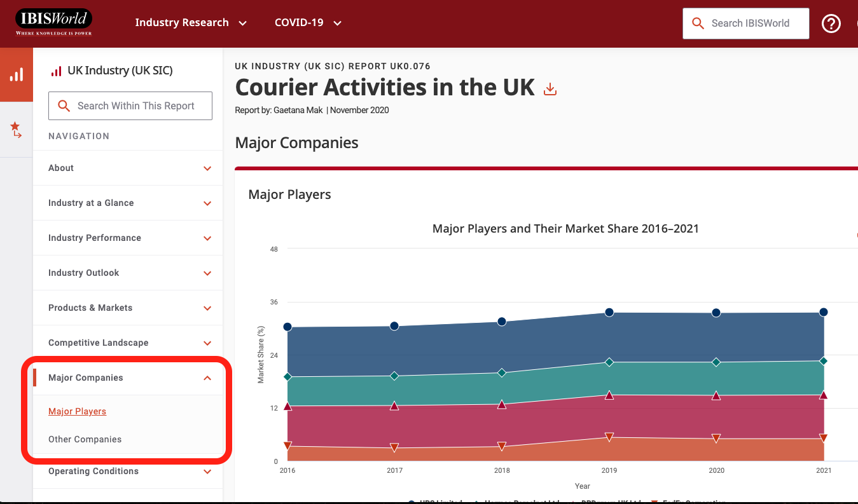Click magnifier icon in report search box
This screenshot has height=504, width=858.
tap(64, 106)
